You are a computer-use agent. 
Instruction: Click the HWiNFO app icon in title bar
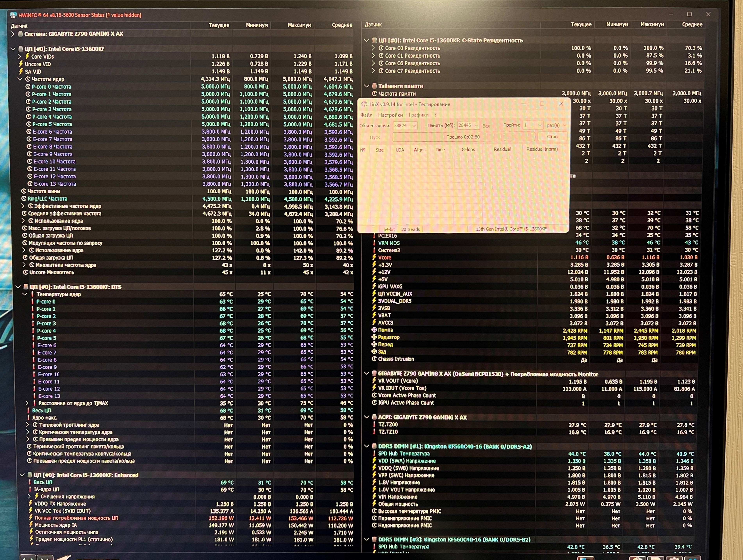click(13, 15)
